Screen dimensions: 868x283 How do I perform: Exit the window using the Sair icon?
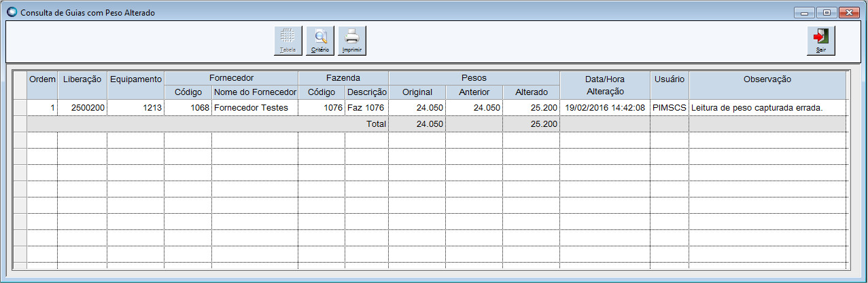[821, 41]
